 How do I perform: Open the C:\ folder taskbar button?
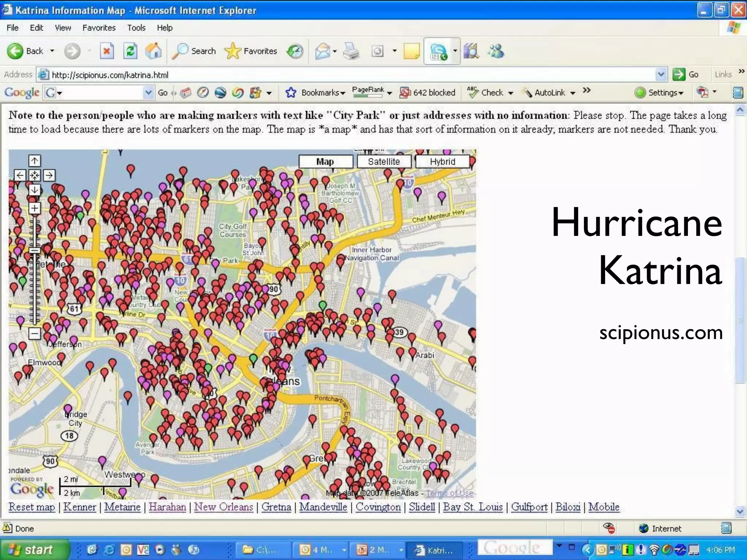[263, 550]
